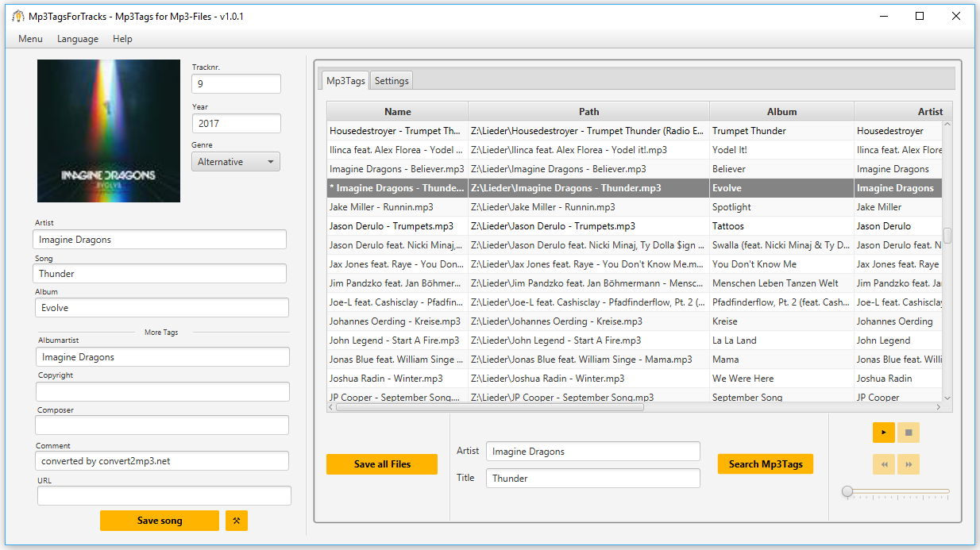
Task: Select the Mp3Tags tab
Action: pyautogui.click(x=346, y=80)
